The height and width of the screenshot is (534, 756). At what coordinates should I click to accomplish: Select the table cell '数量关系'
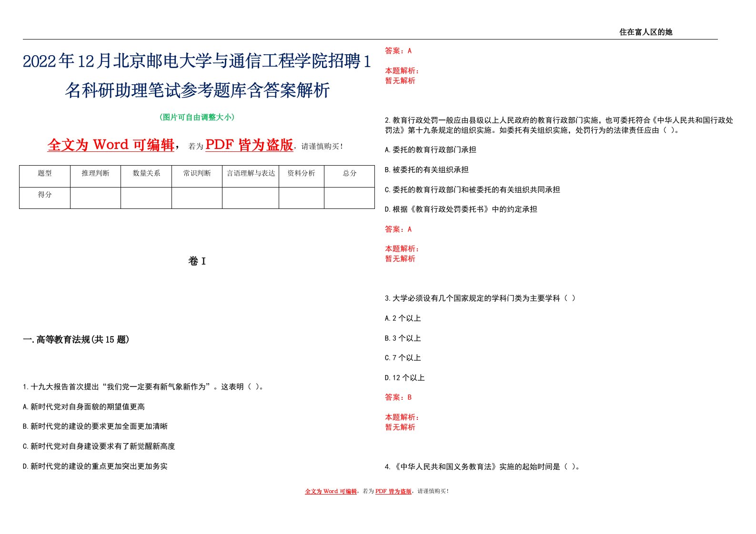146,176
